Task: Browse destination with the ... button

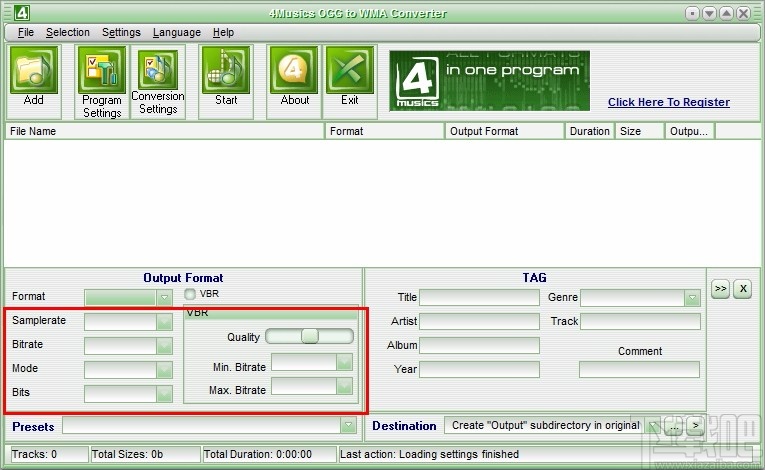Action: click(674, 427)
